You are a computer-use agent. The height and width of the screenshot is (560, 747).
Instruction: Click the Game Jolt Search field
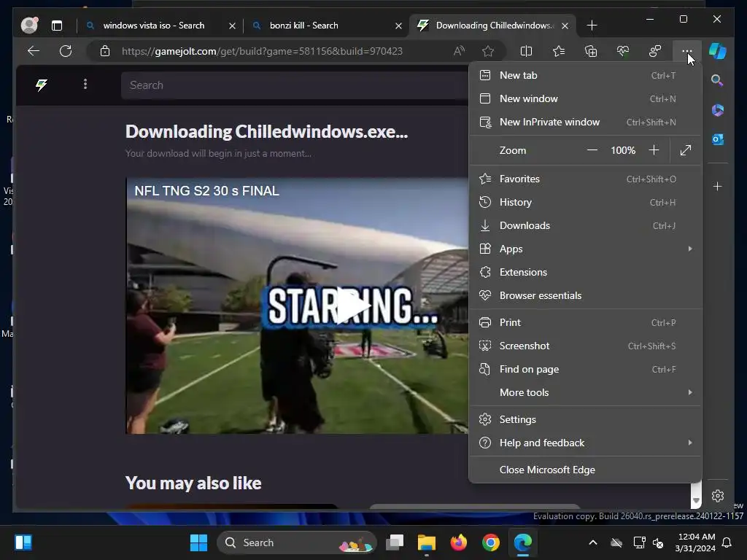pos(295,85)
